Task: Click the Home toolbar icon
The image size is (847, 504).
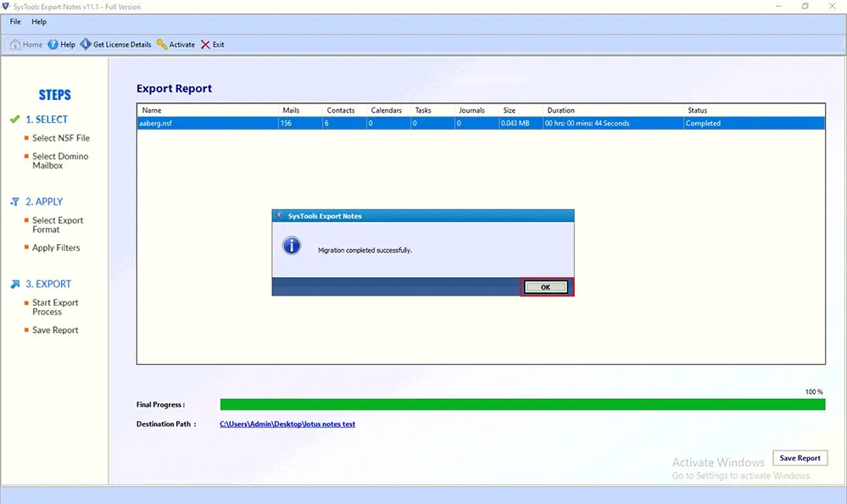Action: [x=15, y=44]
